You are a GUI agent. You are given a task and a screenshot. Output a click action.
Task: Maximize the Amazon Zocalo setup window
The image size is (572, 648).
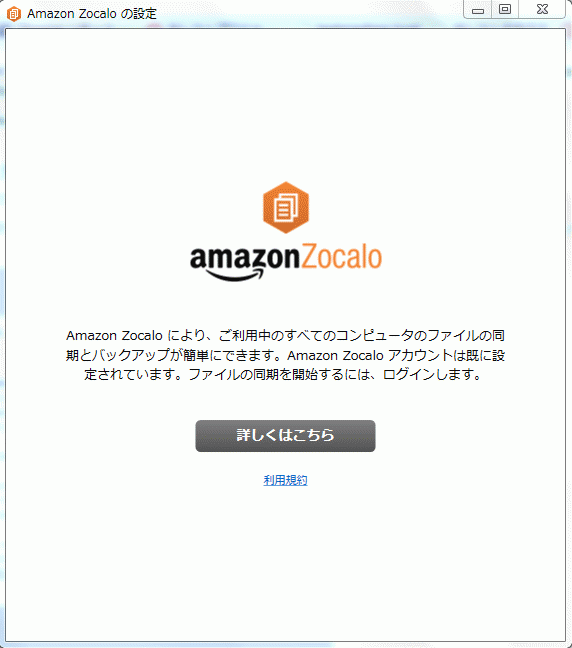505,9
